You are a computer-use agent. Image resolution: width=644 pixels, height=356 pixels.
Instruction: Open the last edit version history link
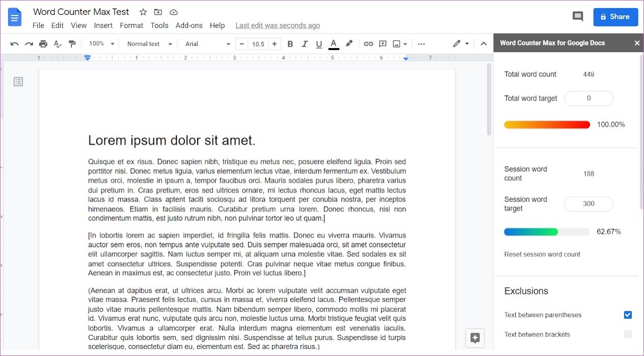coord(278,26)
